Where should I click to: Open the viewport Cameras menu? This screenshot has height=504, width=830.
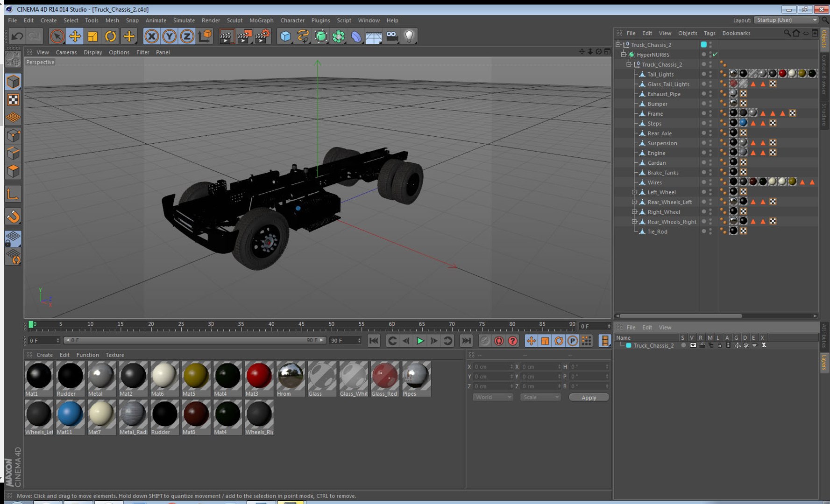66,52
